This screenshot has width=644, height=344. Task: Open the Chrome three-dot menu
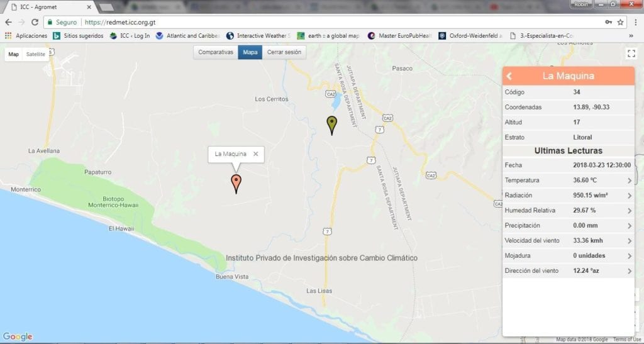point(636,22)
